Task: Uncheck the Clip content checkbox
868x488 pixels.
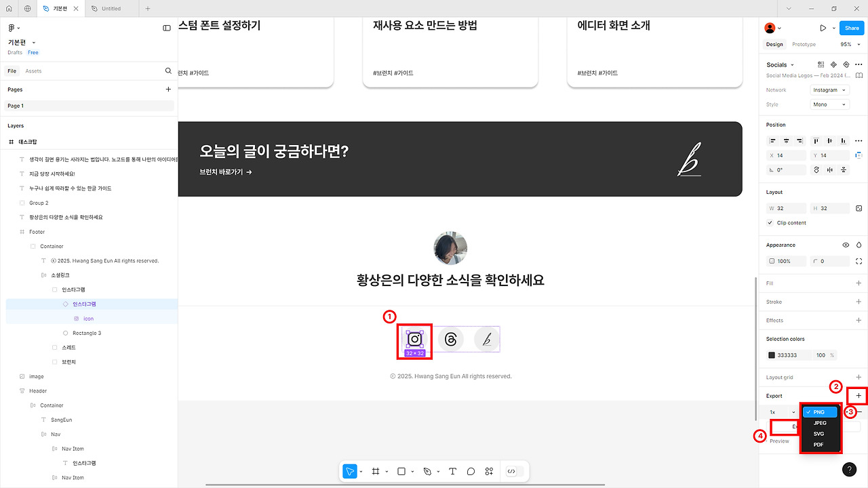Action: tap(770, 222)
